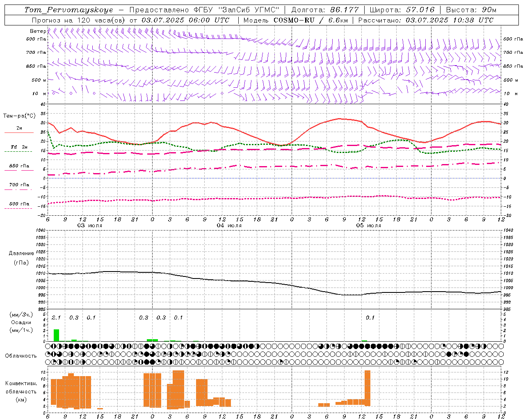Select the 'Предоставлено ФГБУ ЗапСиб УГМС' provider text
This screenshot has height=420, width=525.
(x=204, y=10)
